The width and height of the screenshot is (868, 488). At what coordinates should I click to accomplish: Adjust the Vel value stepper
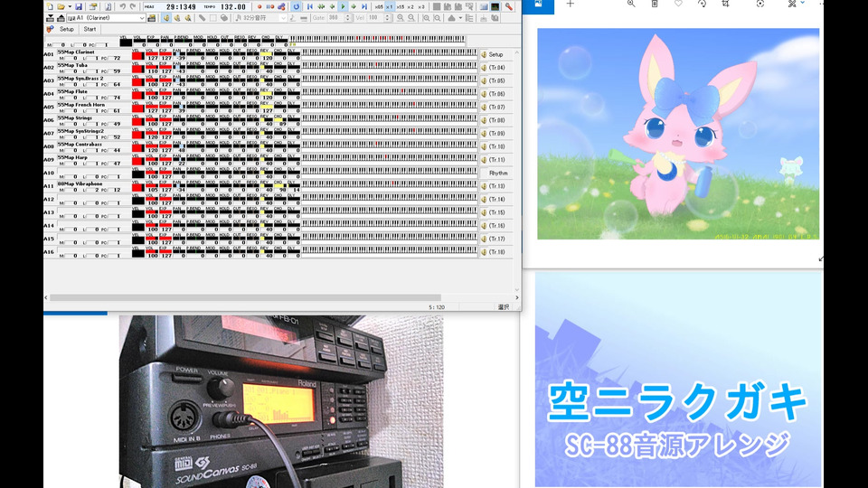(387, 18)
